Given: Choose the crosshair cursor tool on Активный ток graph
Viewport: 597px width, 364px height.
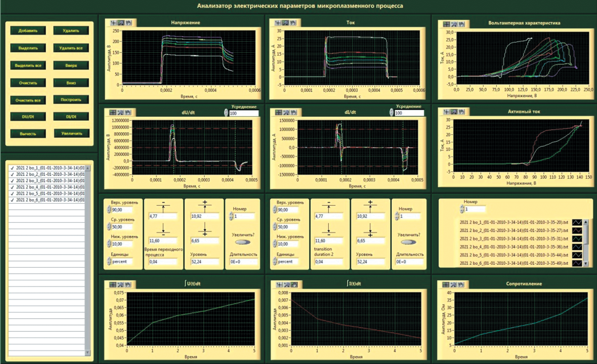Looking at the screenshot, I should (x=446, y=112).
